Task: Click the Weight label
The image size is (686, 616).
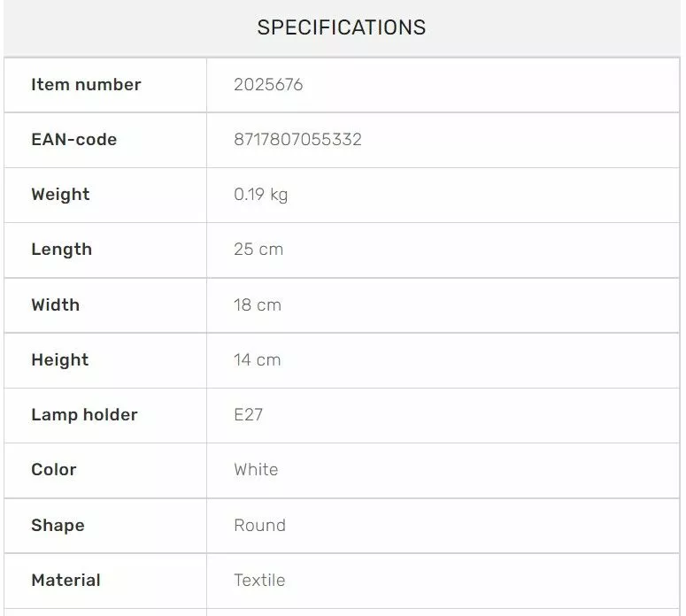Action: (x=60, y=195)
